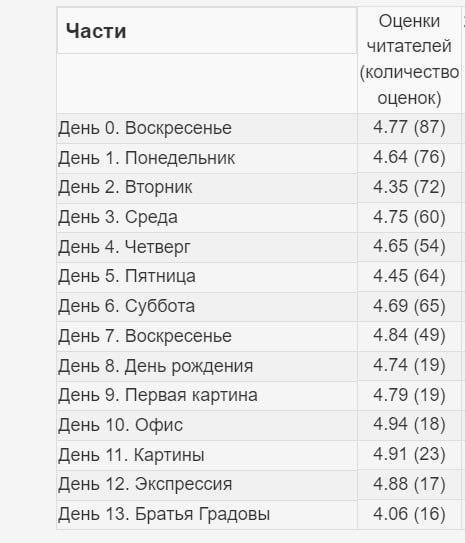Open the chapter День 5. Пятница
The image size is (465, 543).
127,276
